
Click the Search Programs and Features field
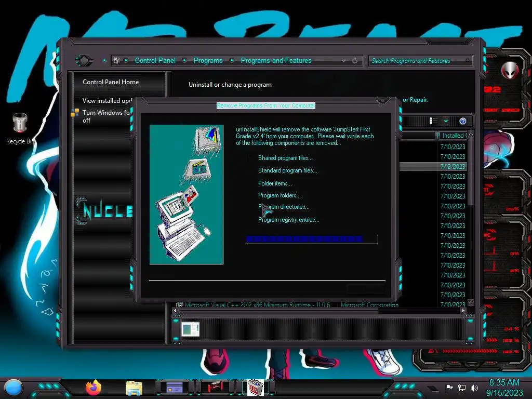(x=420, y=61)
